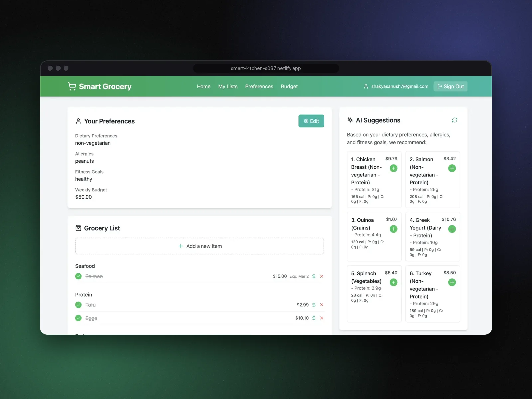Image resolution: width=532 pixels, height=399 pixels.
Task: Add Greek Yogurt suggestion via plus icon
Action: pos(452,229)
